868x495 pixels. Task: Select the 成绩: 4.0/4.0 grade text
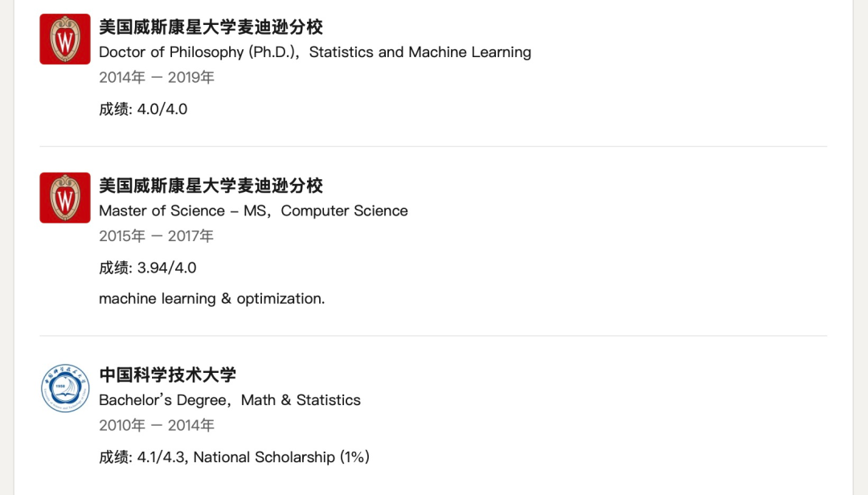(x=143, y=109)
